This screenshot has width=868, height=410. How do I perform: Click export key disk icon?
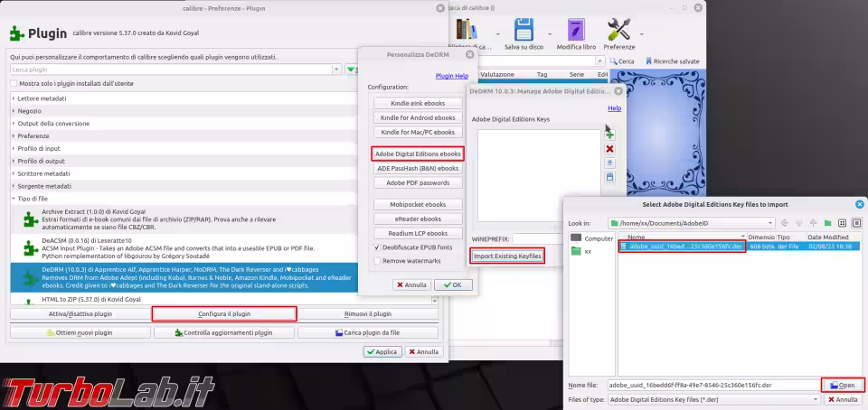609,177
